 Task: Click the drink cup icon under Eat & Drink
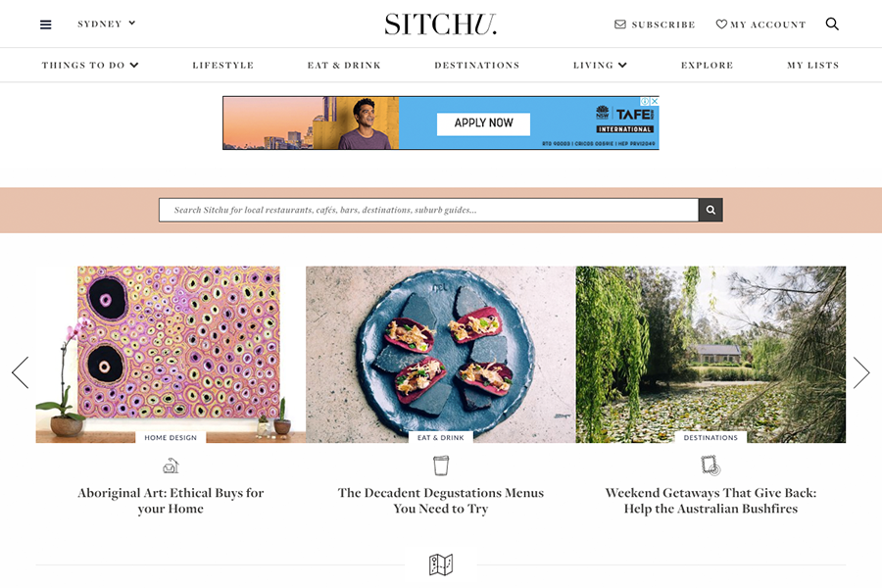[x=441, y=465]
